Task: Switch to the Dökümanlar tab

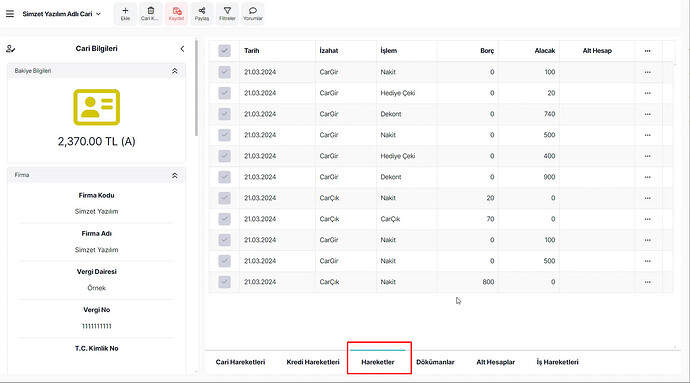Action: (x=435, y=362)
